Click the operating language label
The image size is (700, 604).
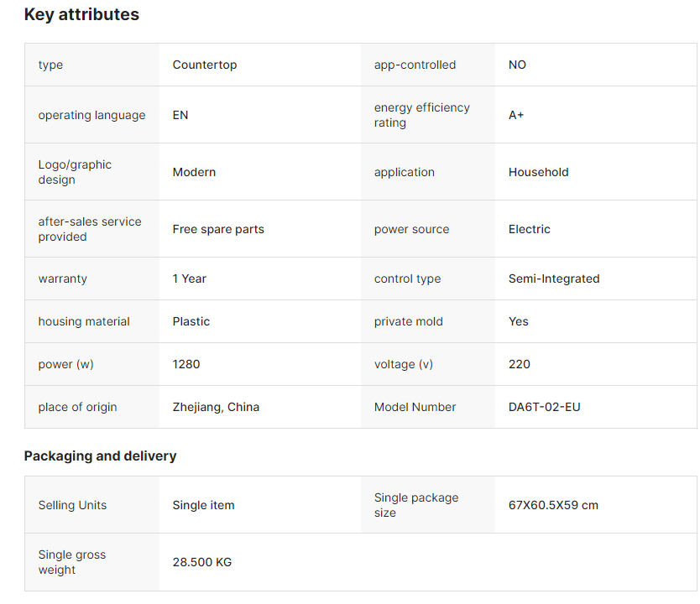91,115
